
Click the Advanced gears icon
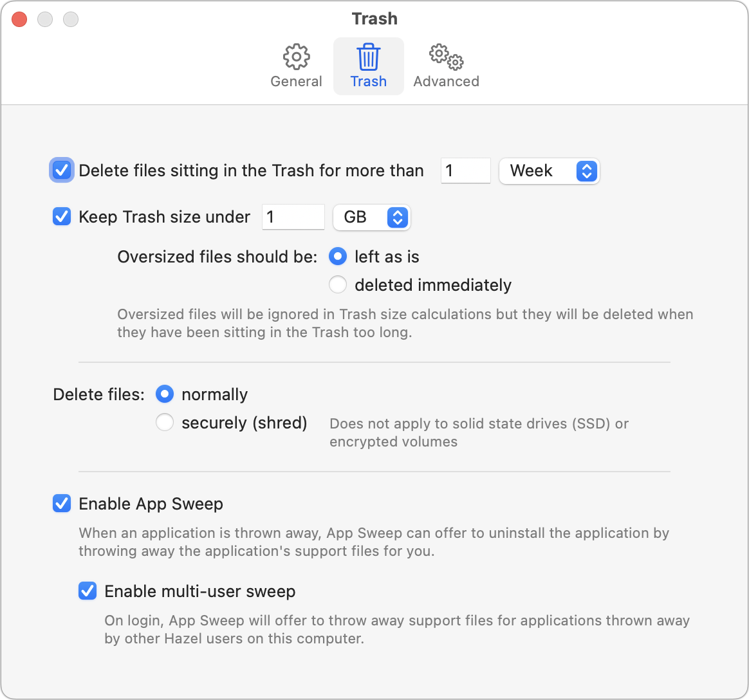pos(445,57)
